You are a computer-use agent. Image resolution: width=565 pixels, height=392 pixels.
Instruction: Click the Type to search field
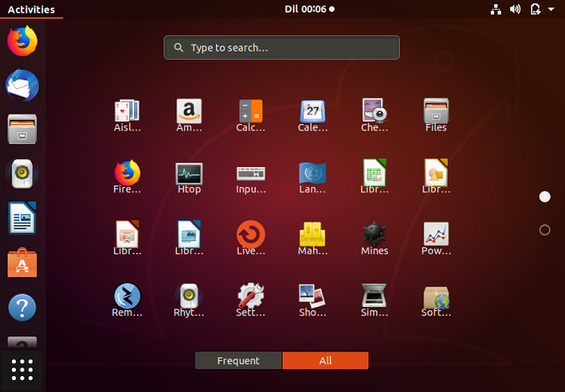pos(282,47)
